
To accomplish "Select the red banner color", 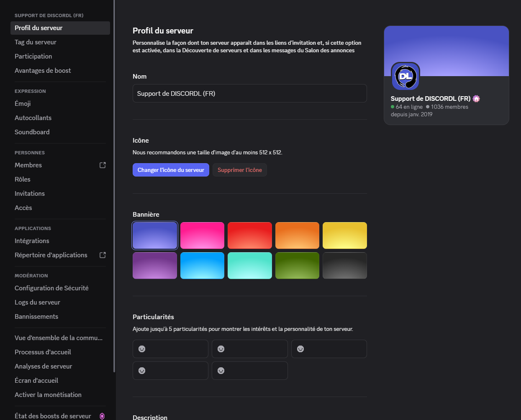I will point(250,236).
